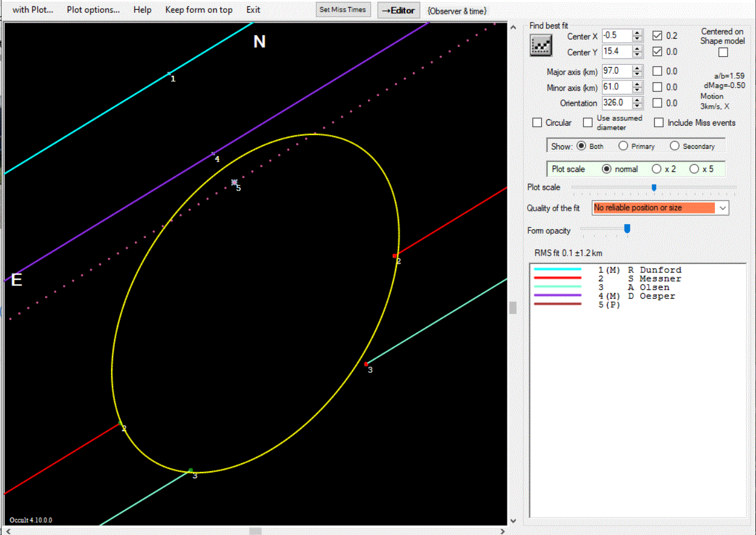The image size is (756, 535).
Task: Check the Minor axis 0.0 checkbox
Action: 658,87
